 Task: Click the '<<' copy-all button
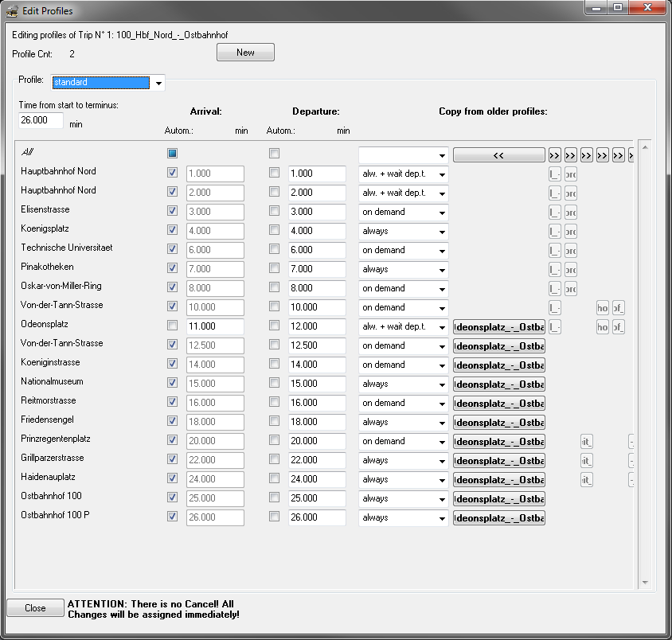point(498,155)
